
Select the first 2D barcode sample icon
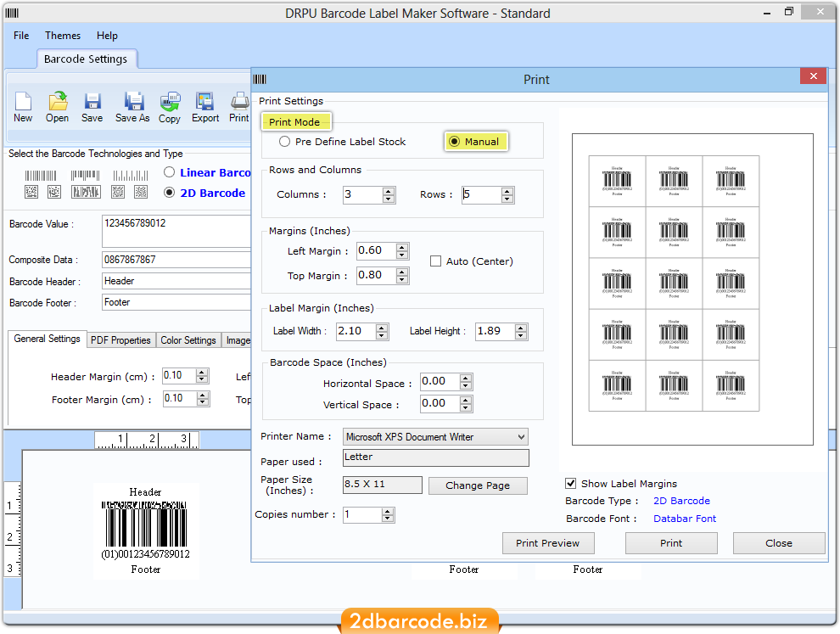(x=31, y=191)
